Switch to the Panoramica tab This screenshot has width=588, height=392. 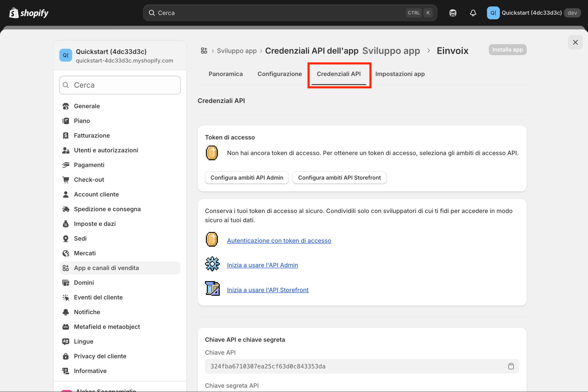[225, 74]
